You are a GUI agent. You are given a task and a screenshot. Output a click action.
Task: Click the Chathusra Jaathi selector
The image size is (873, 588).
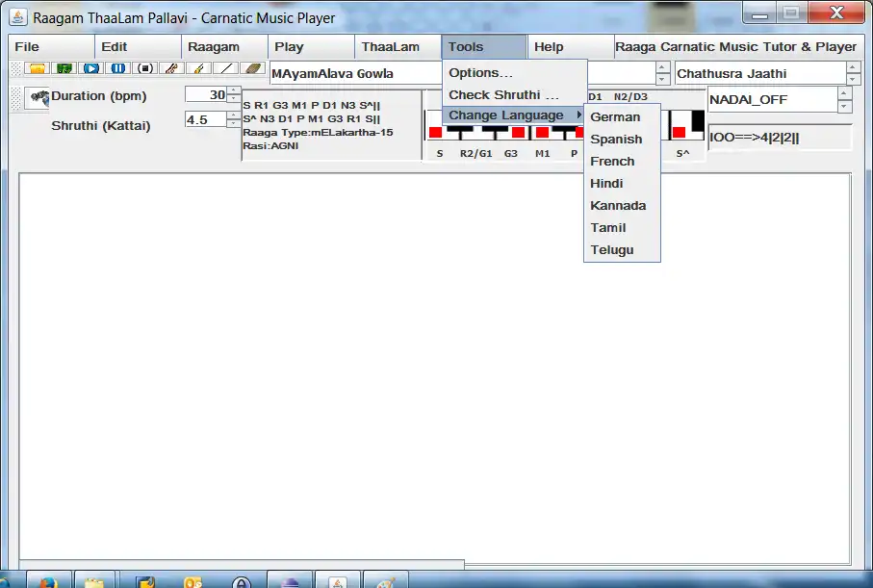tap(760, 73)
